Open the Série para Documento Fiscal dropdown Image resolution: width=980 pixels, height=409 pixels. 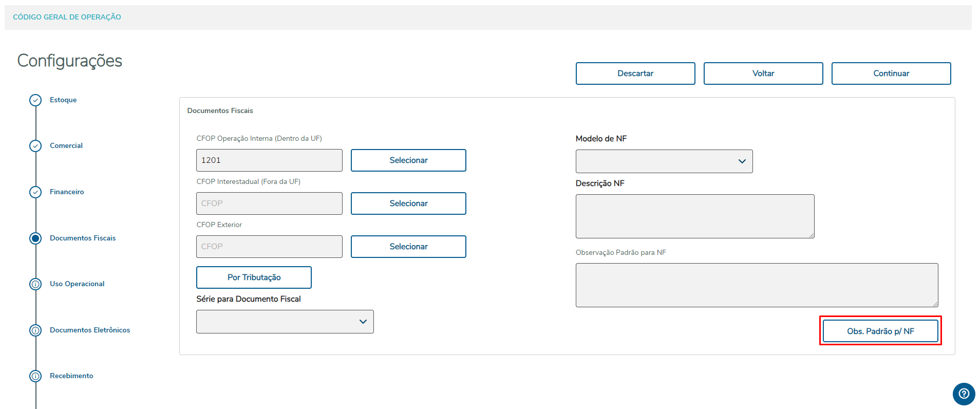click(x=285, y=322)
